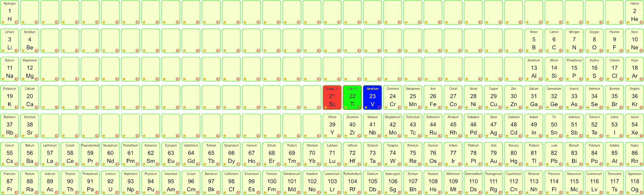Click the red arrow icon on Tungsten tile
Viewport: 644px width, 195px height.
[x=399, y=164]
